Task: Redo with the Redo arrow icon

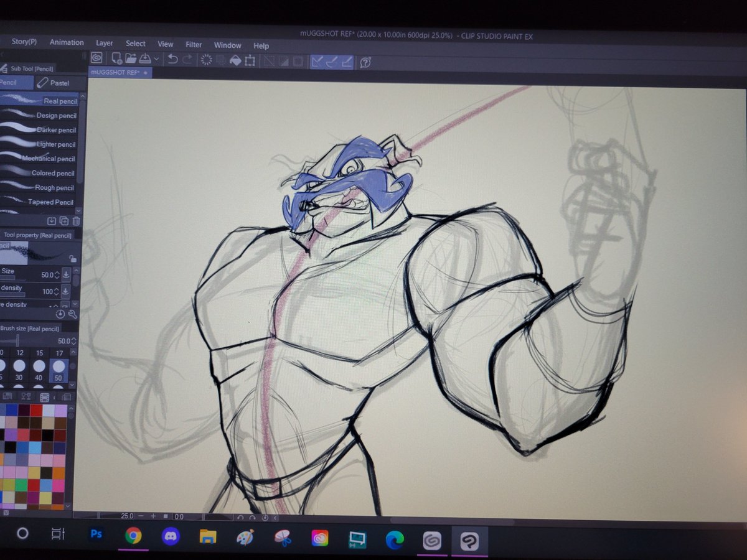Action: pyautogui.click(x=187, y=60)
